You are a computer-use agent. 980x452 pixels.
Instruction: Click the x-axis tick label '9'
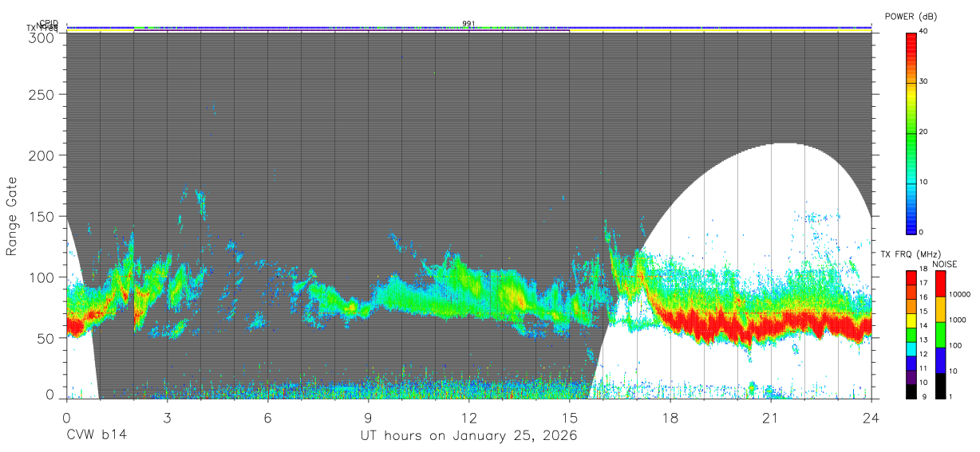coord(368,418)
